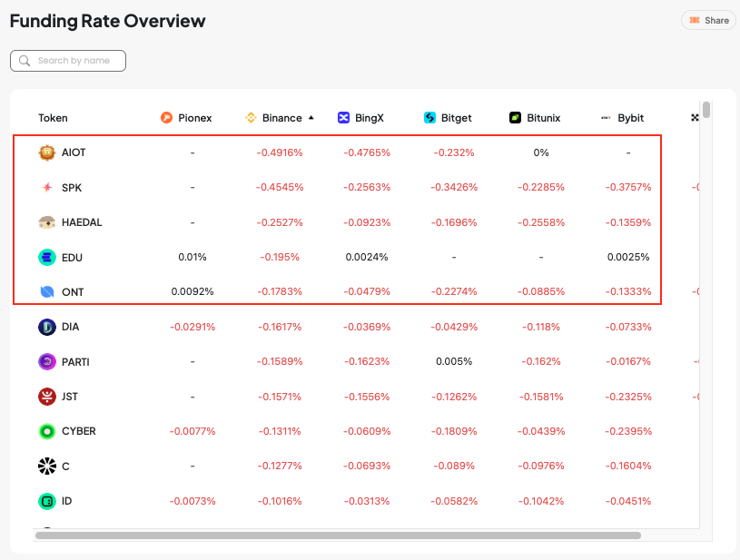
Task: Select EDU Pionex rate 0.01%
Action: click(x=192, y=257)
